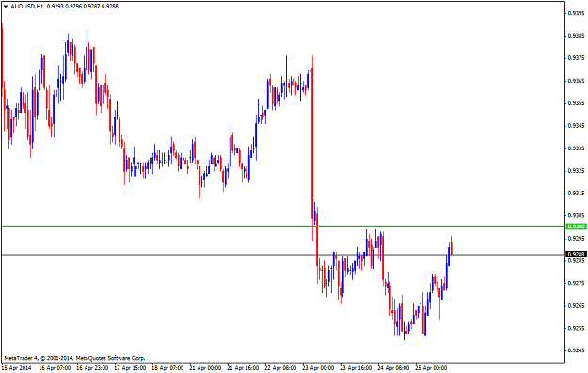Click the AUDUSD,H1 chart title text
The height and width of the screenshot is (373, 588).
(x=27, y=7)
